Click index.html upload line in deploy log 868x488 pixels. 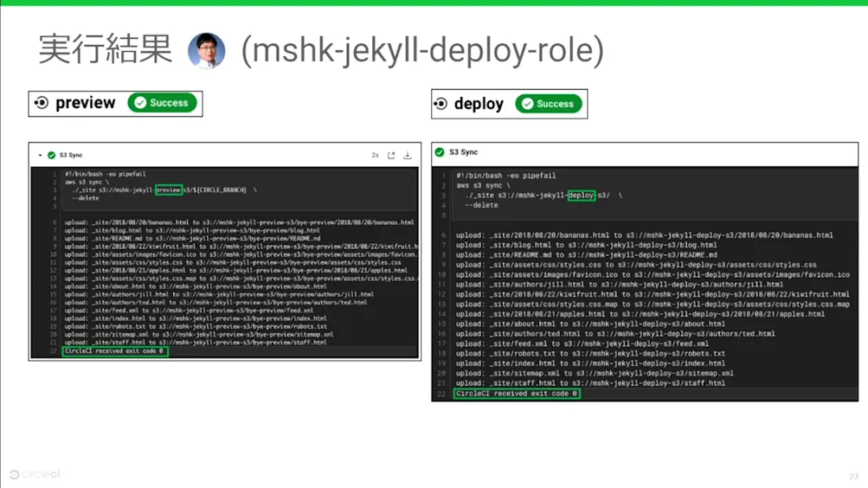[591, 363]
